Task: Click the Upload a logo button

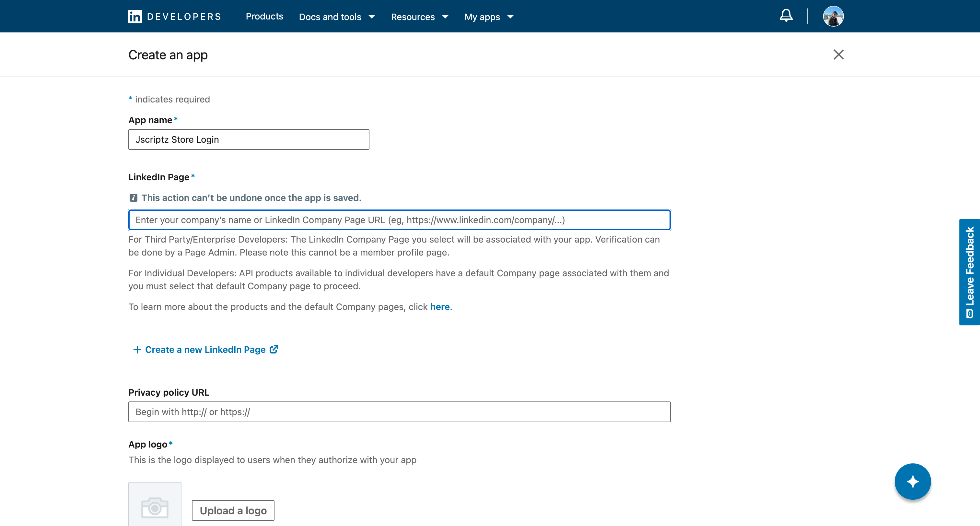Action: (233, 510)
